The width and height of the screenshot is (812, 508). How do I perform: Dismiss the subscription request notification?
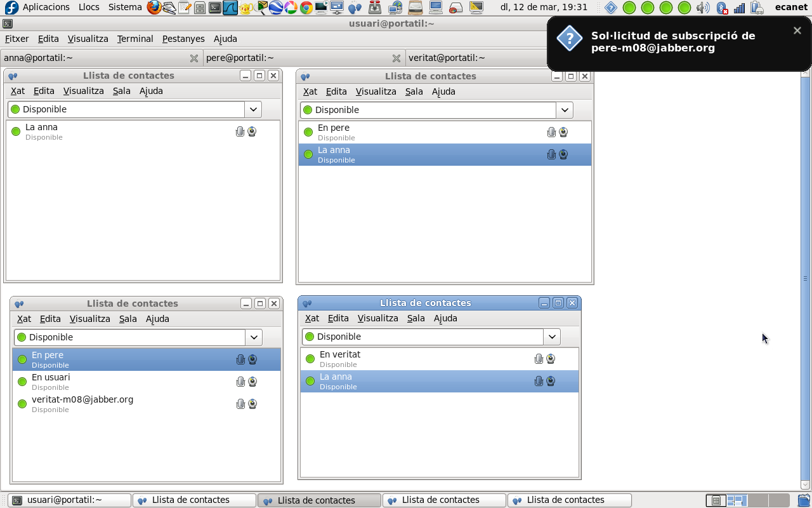coord(797,30)
